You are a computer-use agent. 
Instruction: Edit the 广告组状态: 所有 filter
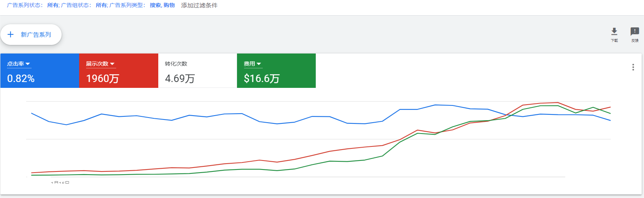(84, 5)
